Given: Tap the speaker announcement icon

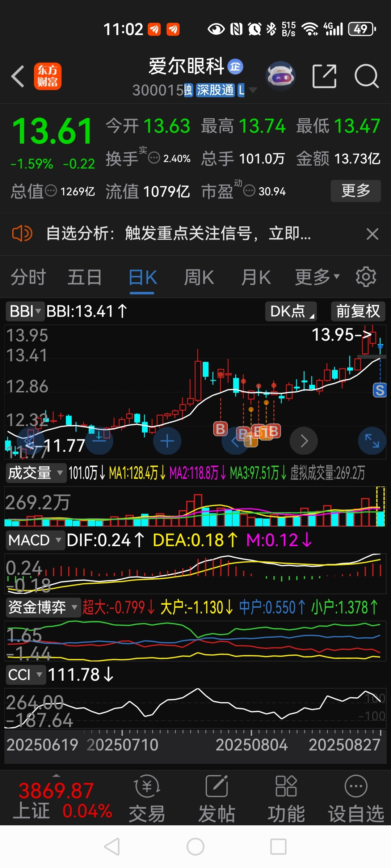Looking at the screenshot, I should 22,234.
